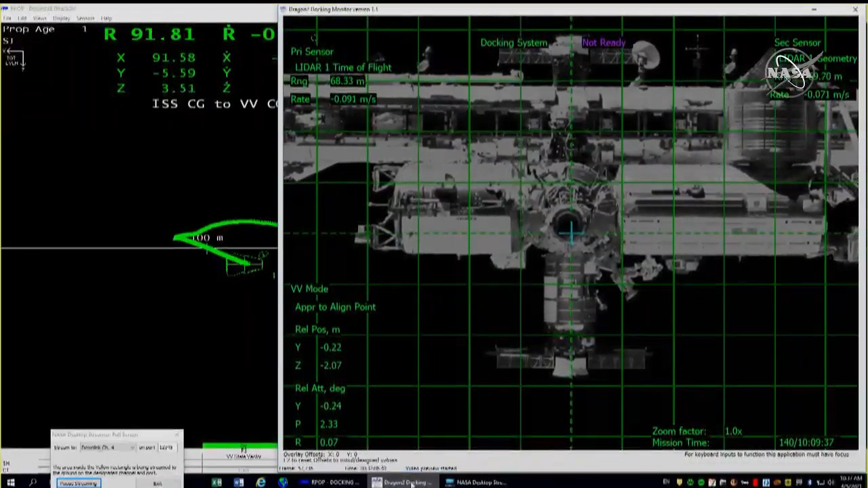The width and height of the screenshot is (868, 488).
Task: Click the Not Ready docking status
Action: point(604,43)
